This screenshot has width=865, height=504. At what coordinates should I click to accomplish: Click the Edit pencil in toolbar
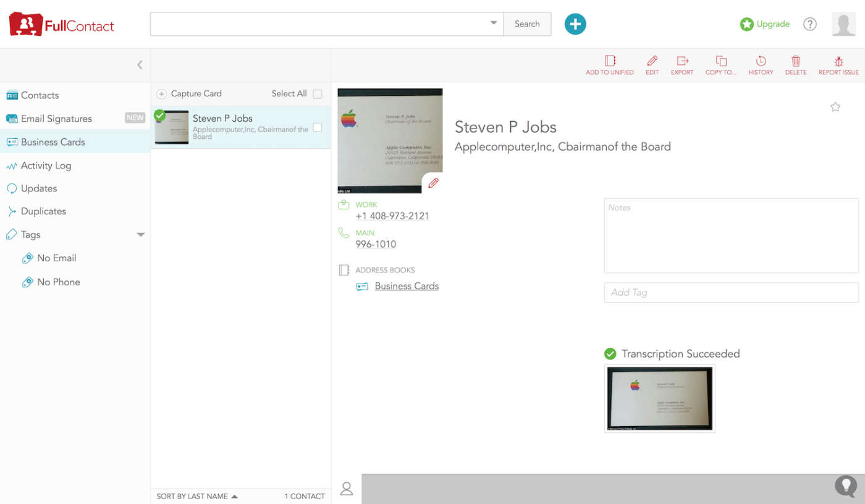point(652,65)
